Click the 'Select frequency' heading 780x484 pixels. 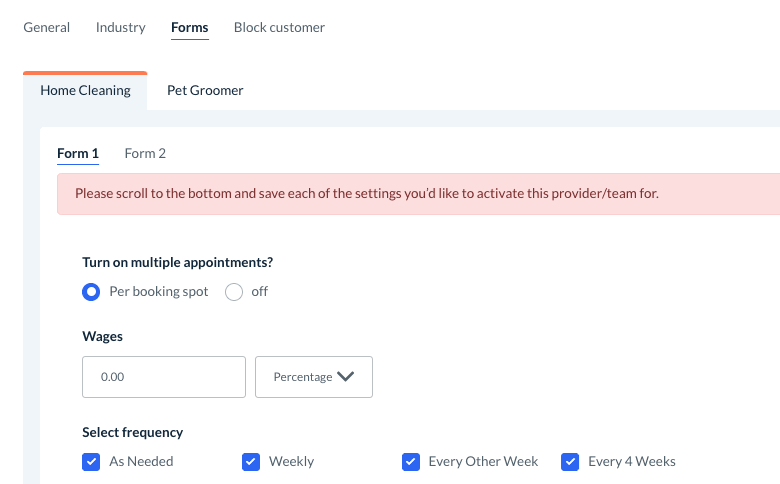[133, 433]
